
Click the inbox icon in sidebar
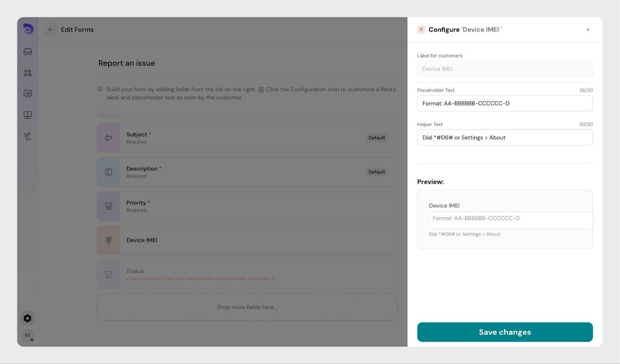point(28,52)
